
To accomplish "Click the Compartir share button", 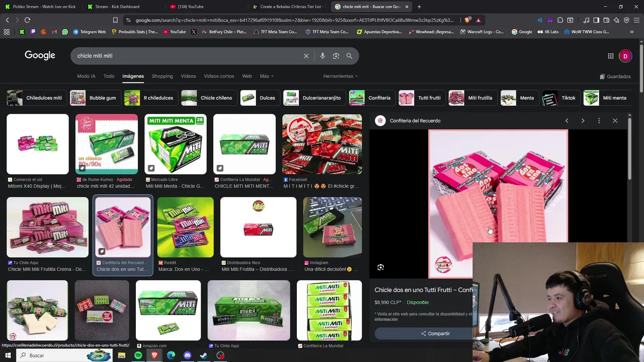I will coord(435,333).
